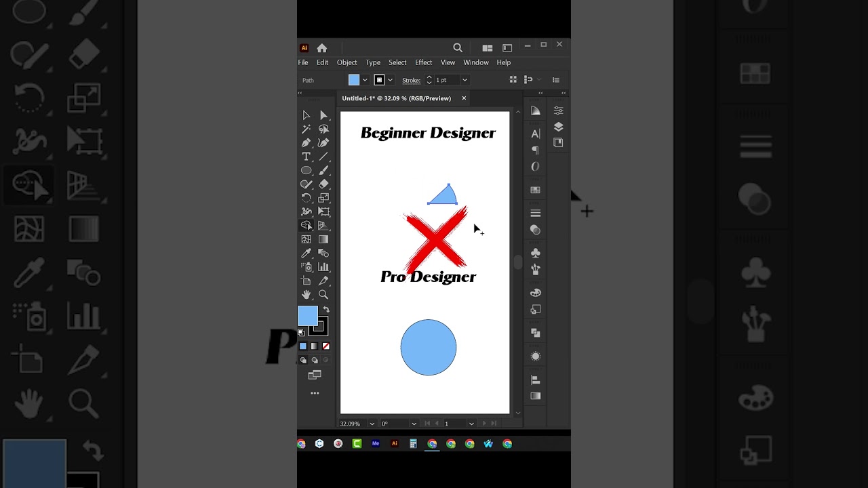Enable Draw Normal mode
This screenshot has height=488, width=868.
tap(303, 361)
